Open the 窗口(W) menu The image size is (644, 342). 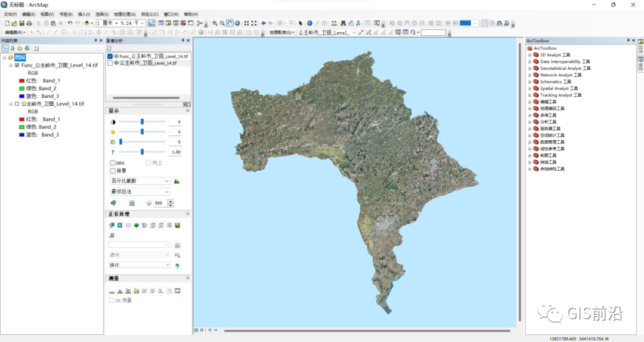click(x=171, y=14)
